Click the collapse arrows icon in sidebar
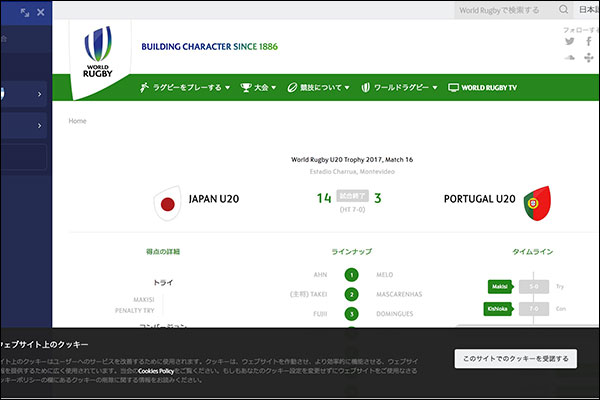 (x=20, y=12)
